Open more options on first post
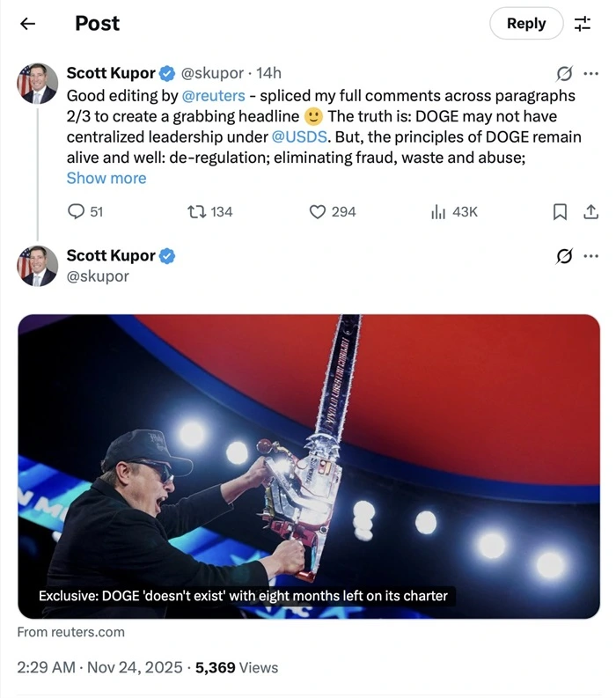The height and width of the screenshot is (698, 616). click(x=590, y=73)
